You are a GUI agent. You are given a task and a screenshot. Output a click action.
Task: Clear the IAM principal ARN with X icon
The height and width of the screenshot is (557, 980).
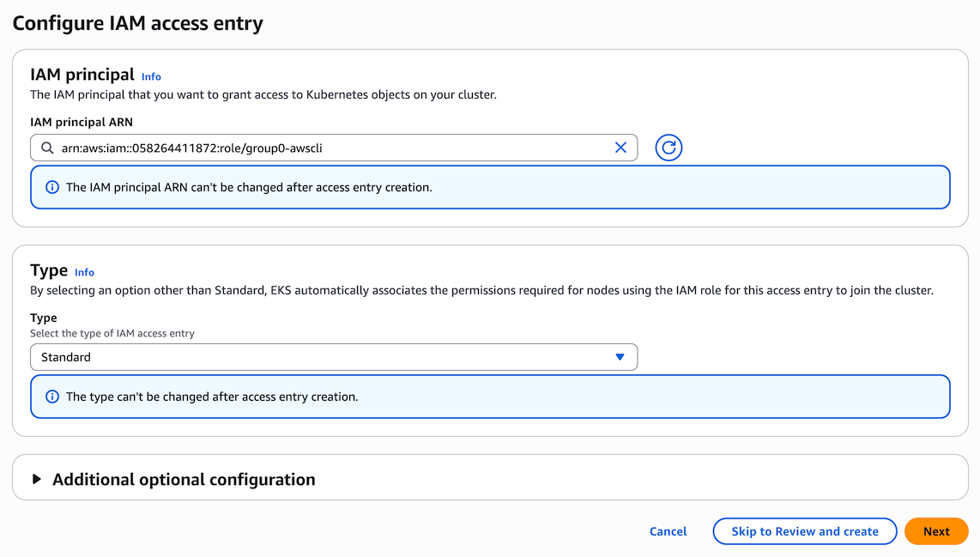click(x=620, y=148)
